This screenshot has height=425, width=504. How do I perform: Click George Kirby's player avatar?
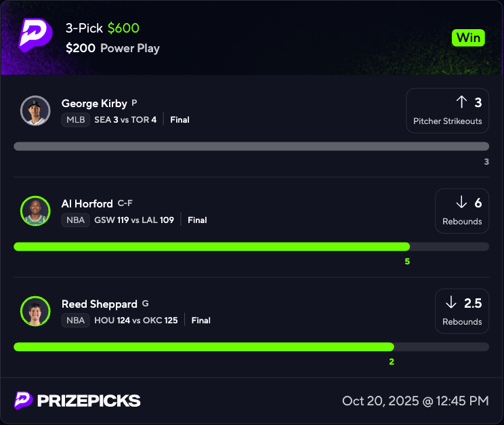[35, 110]
